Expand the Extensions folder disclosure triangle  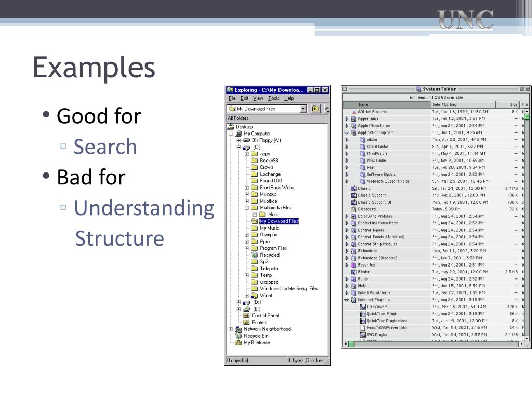[347, 251]
